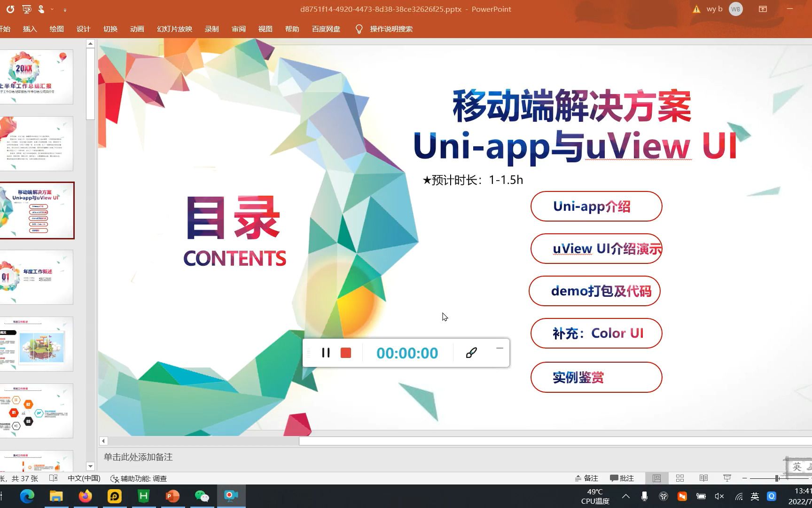The width and height of the screenshot is (812, 508).
Task: Click the warning triangle icon near account name
Action: pyautogui.click(x=696, y=9)
